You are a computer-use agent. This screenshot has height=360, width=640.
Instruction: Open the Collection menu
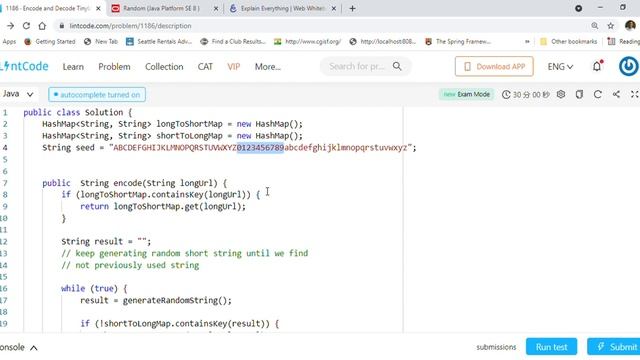[x=164, y=67]
